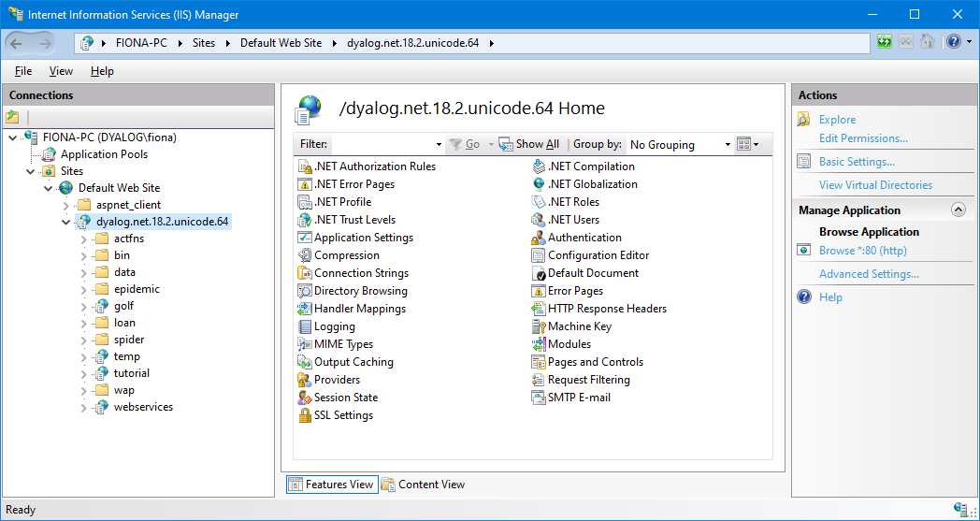Expand the aspnet_client folder node
Viewport: 980px width, 521px height.
coord(65,205)
